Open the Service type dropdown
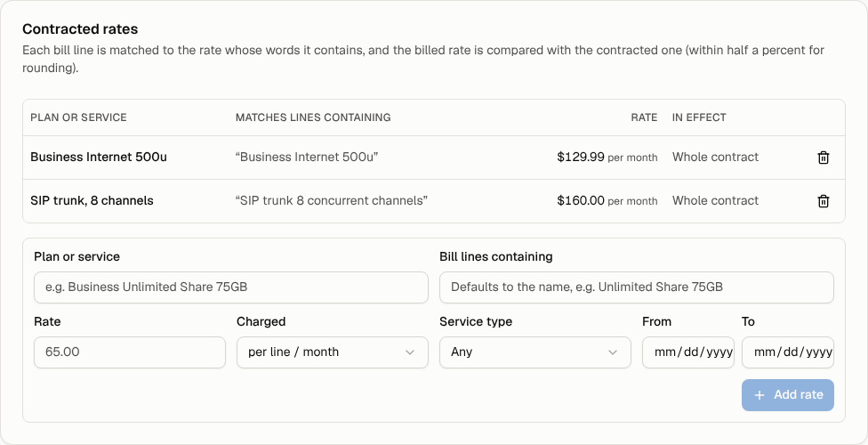 pos(534,352)
